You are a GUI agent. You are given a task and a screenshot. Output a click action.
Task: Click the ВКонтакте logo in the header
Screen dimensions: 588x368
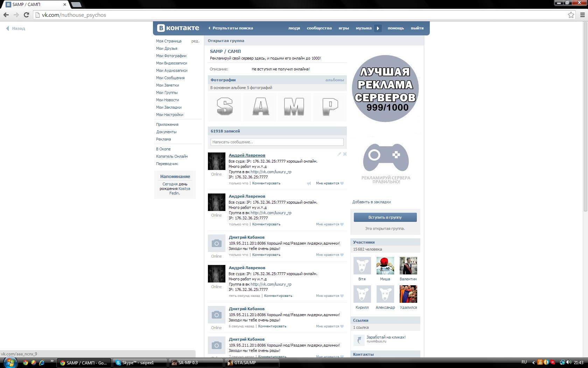point(178,28)
